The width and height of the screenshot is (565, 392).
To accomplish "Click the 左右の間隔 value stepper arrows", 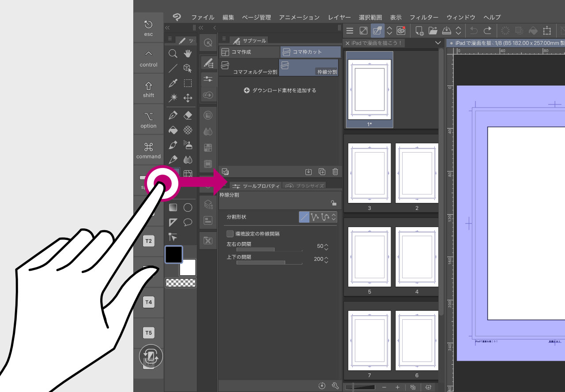I will pos(327,246).
